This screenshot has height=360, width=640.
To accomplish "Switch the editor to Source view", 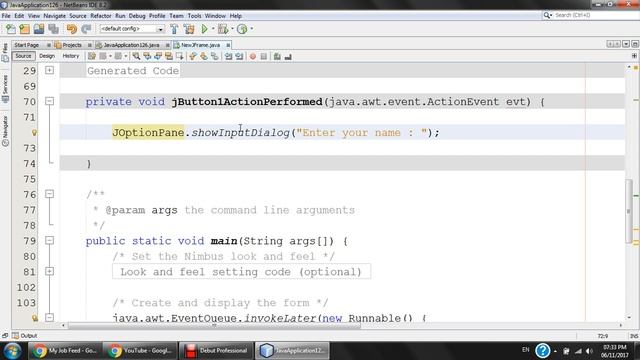I will (23, 56).
